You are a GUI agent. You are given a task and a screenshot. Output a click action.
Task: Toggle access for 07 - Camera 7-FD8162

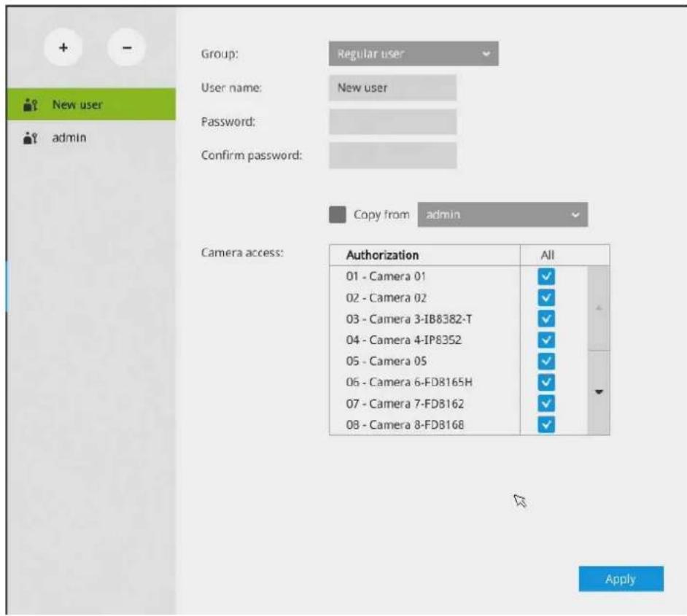click(x=546, y=403)
